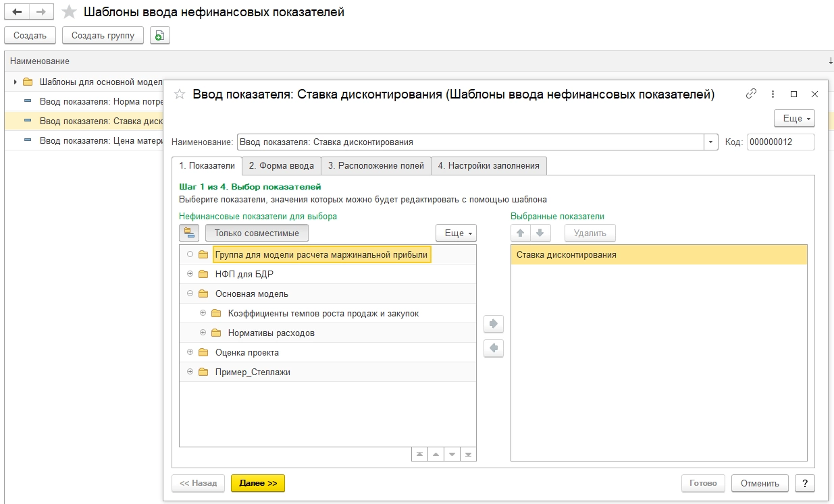Expand the Нормативы расходов folder
The image size is (834, 504).
(x=203, y=333)
